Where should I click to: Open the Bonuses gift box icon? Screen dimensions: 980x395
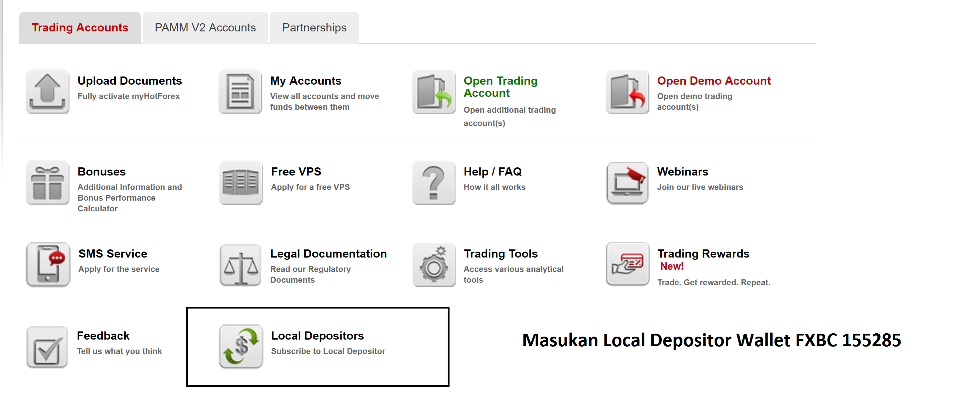[x=48, y=183]
